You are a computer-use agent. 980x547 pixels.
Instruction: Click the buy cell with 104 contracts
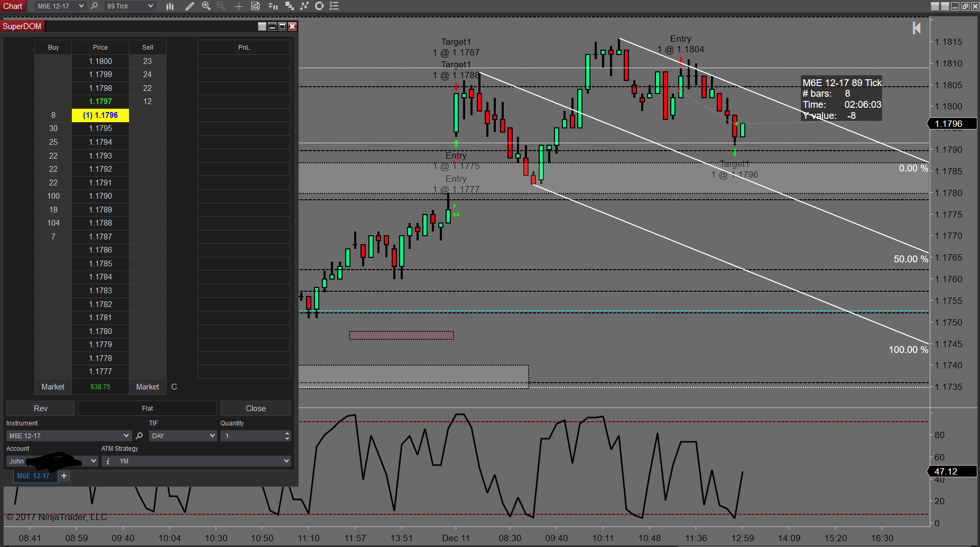point(53,223)
